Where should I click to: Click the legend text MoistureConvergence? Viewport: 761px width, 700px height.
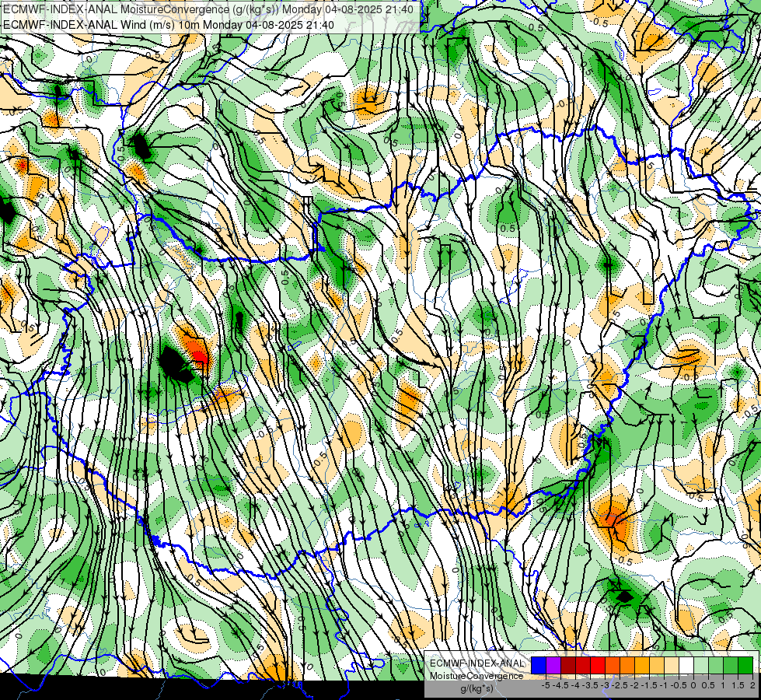[x=476, y=676]
